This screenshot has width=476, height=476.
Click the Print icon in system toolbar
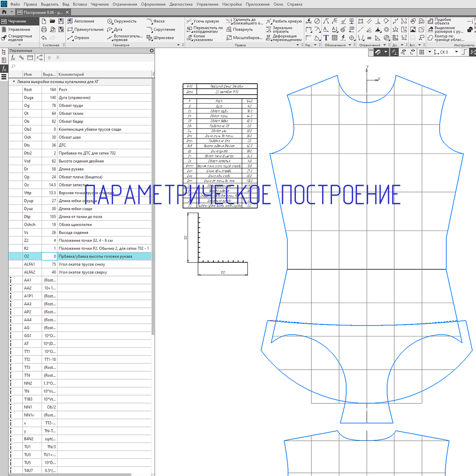pyautogui.click(x=44, y=29)
